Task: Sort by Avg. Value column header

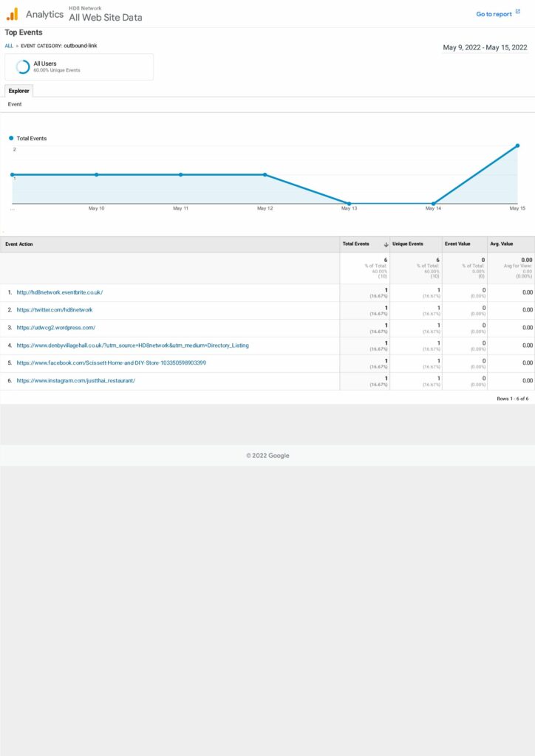Action: point(501,244)
